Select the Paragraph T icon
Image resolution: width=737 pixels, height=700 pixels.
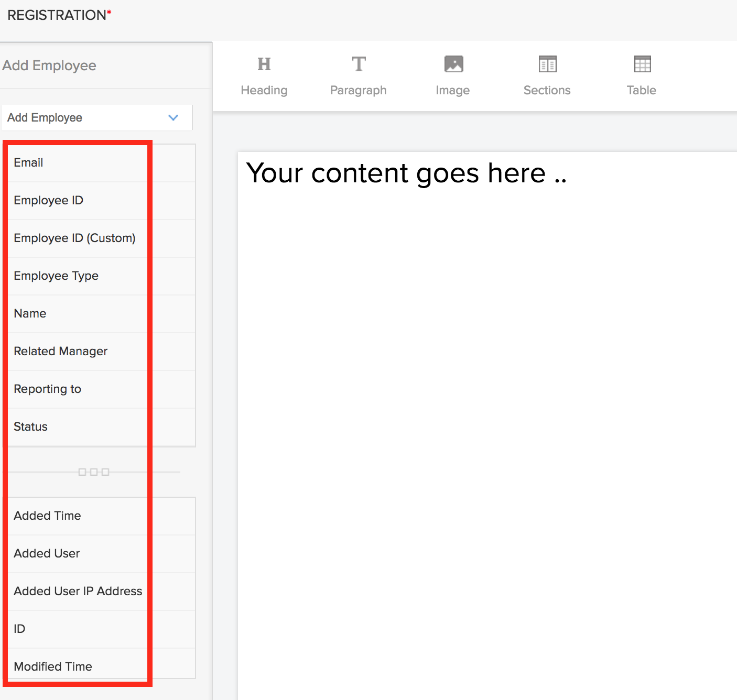(359, 64)
